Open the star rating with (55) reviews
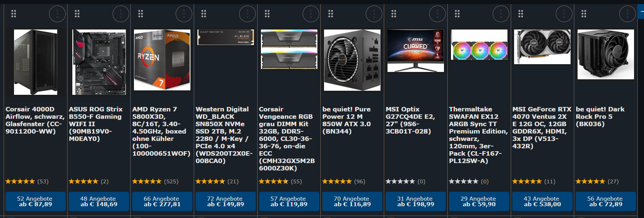 280,181
